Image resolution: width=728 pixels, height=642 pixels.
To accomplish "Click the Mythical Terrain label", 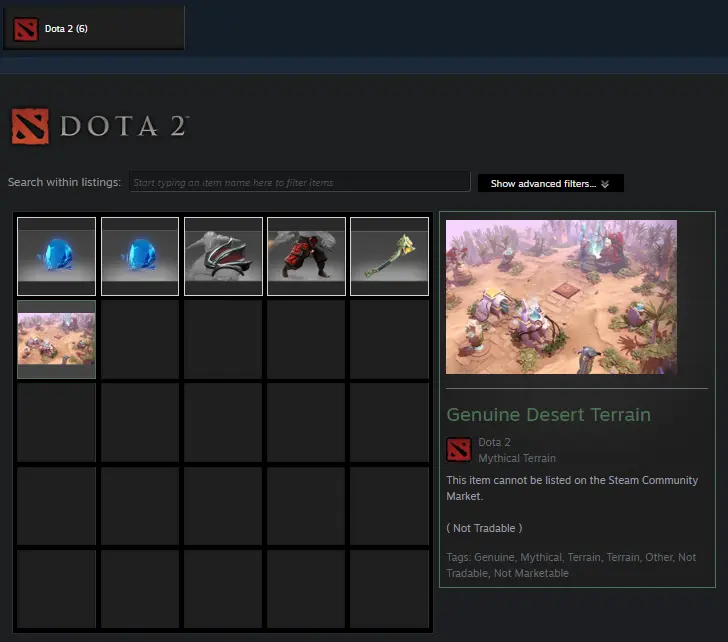I will click(x=517, y=458).
